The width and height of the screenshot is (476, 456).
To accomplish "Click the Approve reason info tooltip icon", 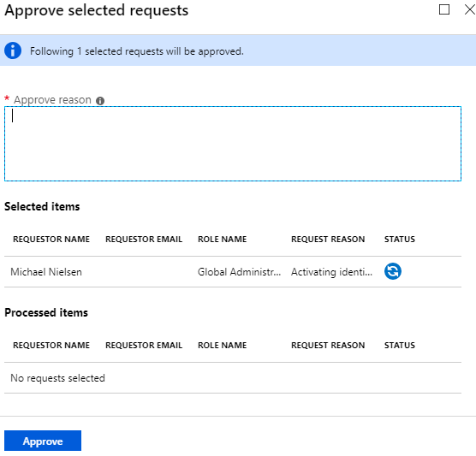I will pyautogui.click(x=100, y=101).
